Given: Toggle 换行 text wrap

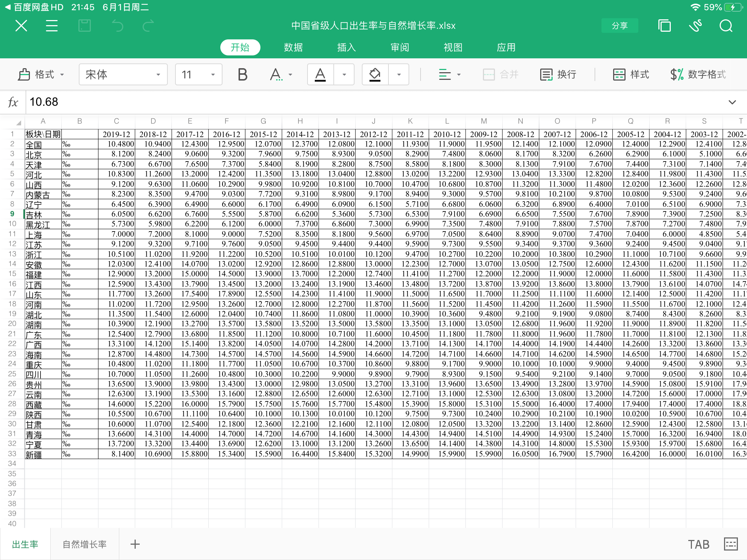Looking at the screenshot, I should click(x=558, y=75).
